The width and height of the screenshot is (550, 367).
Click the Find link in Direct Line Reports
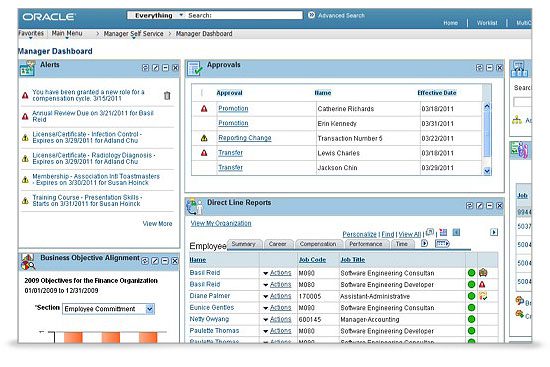pyautogui.click(x=388, y=234)
